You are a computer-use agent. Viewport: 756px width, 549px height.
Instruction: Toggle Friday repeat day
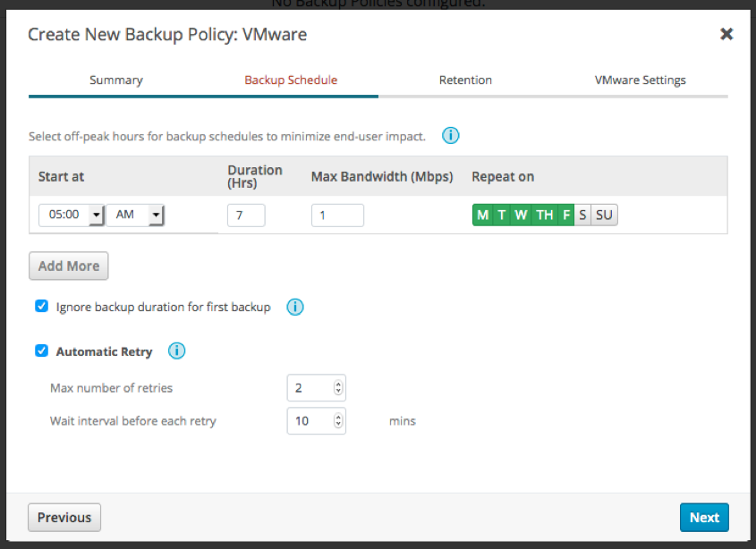tap(566, 215)
